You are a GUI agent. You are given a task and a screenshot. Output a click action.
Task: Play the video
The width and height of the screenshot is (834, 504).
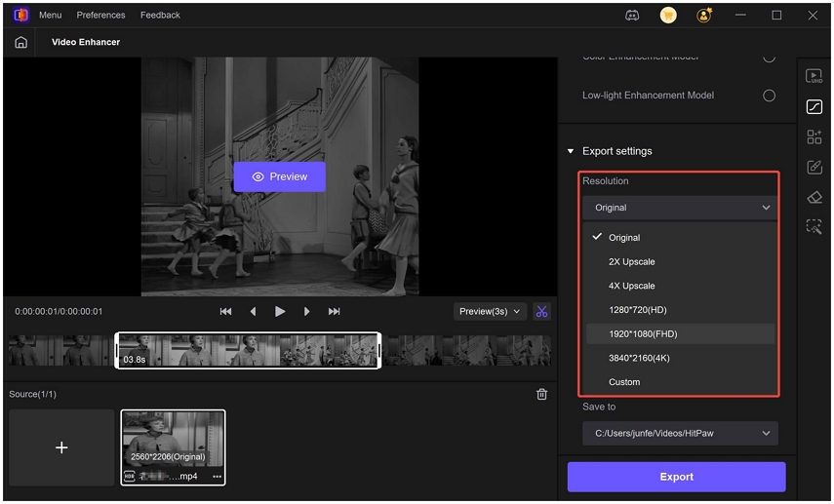pos(280,312)
